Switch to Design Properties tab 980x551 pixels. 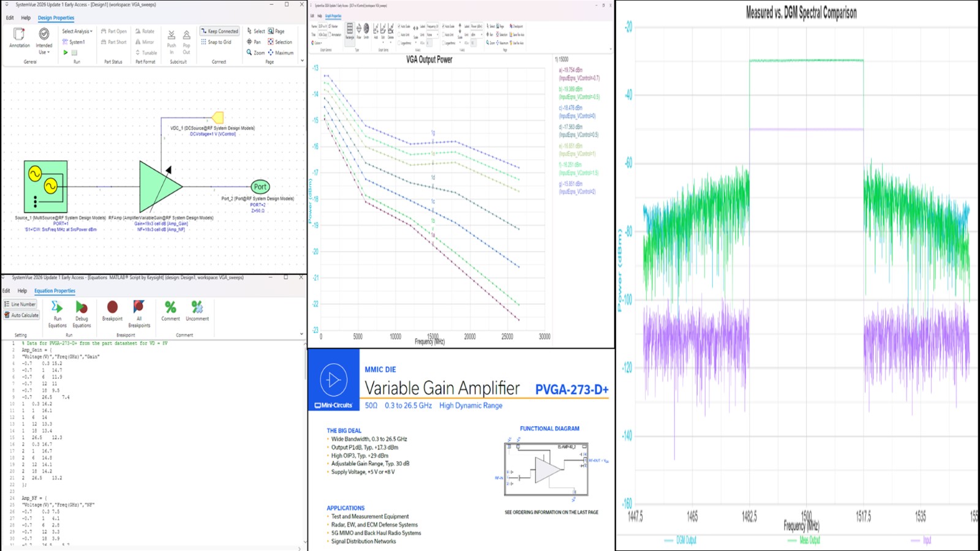[56, 18]
